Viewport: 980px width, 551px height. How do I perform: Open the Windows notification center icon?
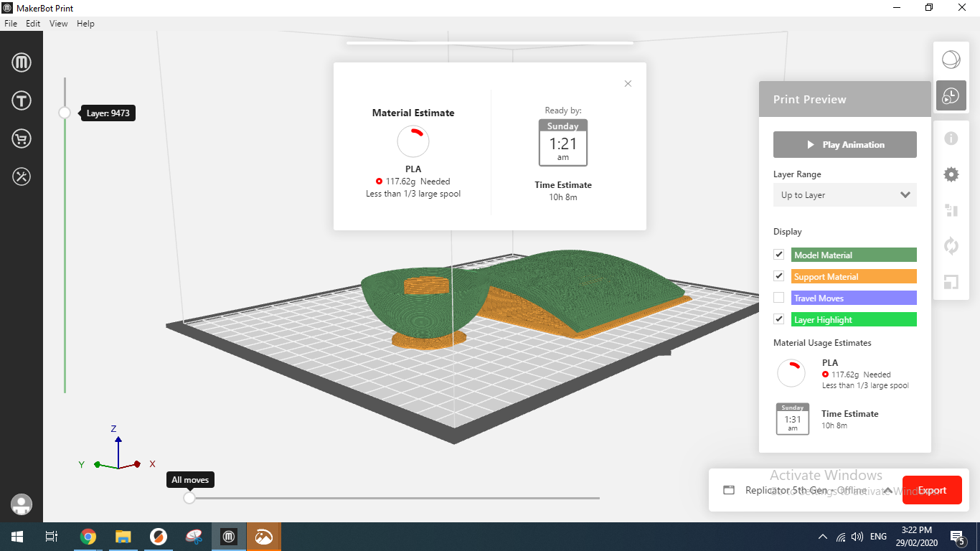coord(957,537)
